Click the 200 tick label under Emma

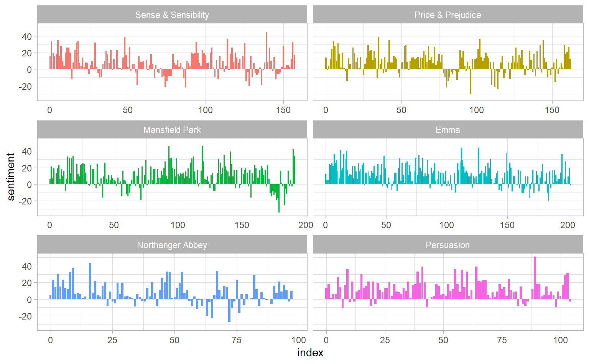tap(568, 225)
